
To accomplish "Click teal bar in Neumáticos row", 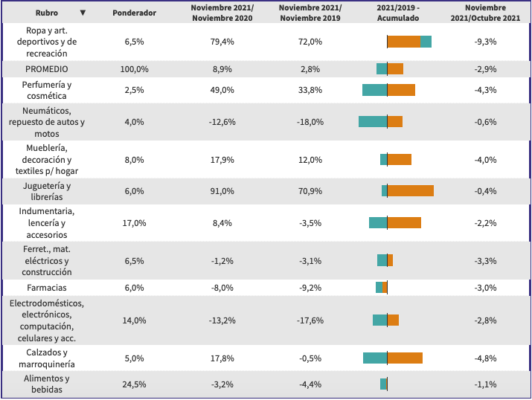I will 373,122.
